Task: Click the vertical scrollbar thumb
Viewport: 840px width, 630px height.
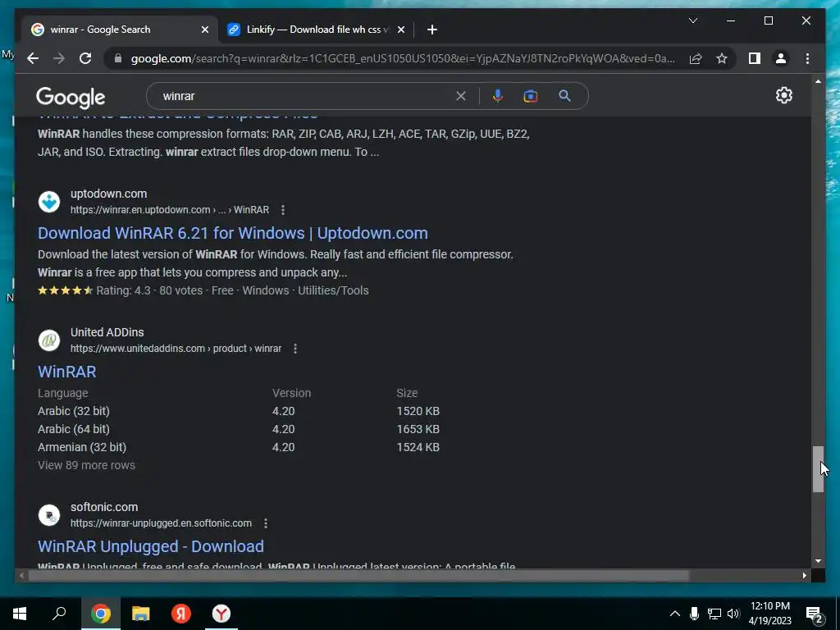Action: tap(818, 468)
